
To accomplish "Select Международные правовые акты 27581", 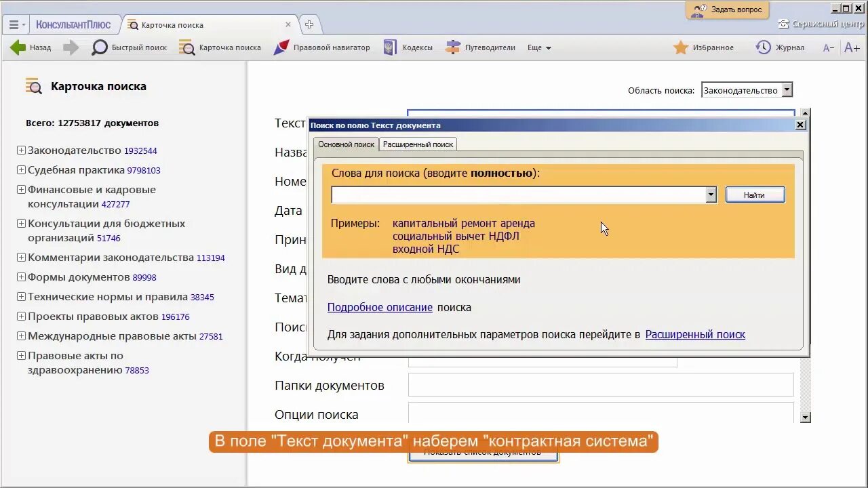I will [x=125, y=336].
